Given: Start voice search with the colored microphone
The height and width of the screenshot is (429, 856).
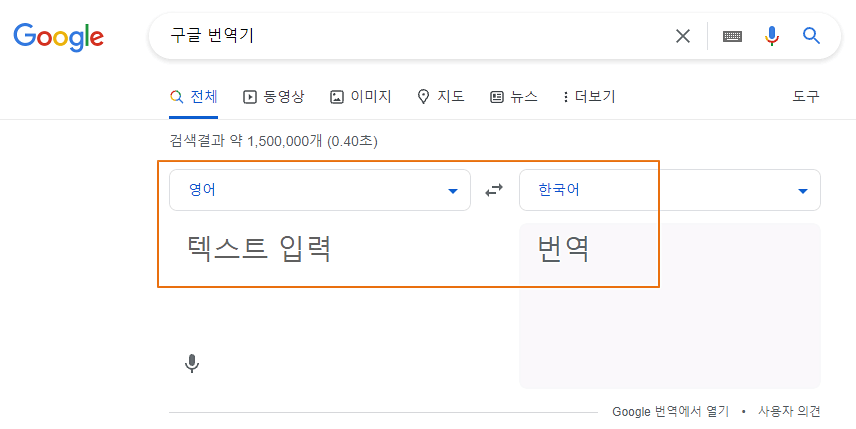Looking at the screenshot, I should [x=771, y=37].
